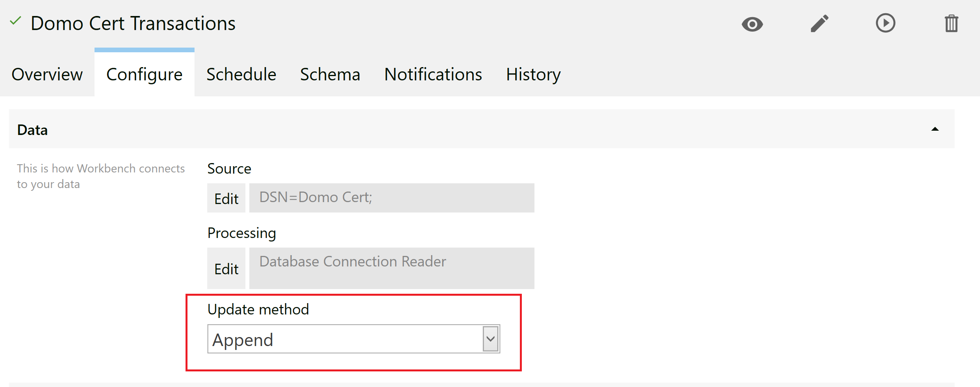Open the Notifications tab
The image size is (980, 387).
pyautogui.click(x=433, y=75)
